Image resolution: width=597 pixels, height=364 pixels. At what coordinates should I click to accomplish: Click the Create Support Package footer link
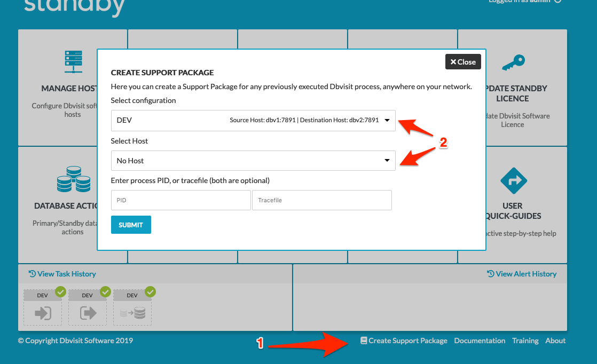click(404, 341)
